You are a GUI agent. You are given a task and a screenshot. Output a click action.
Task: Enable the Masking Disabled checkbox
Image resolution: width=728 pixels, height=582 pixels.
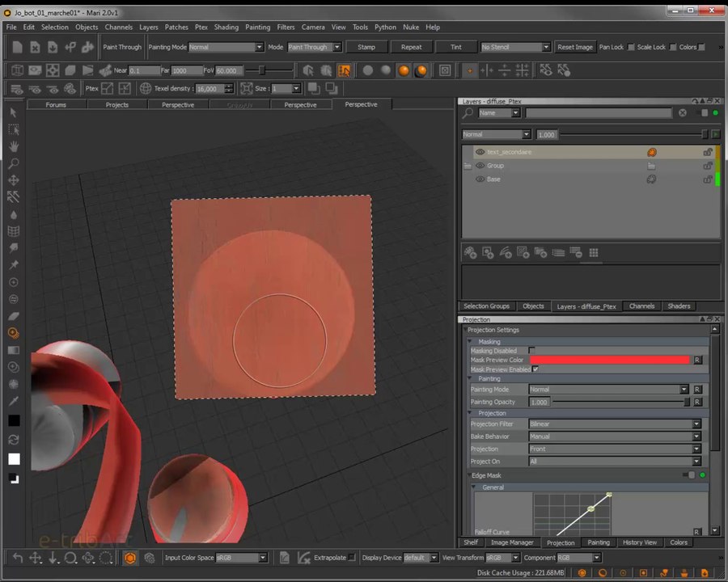point(531,351)
